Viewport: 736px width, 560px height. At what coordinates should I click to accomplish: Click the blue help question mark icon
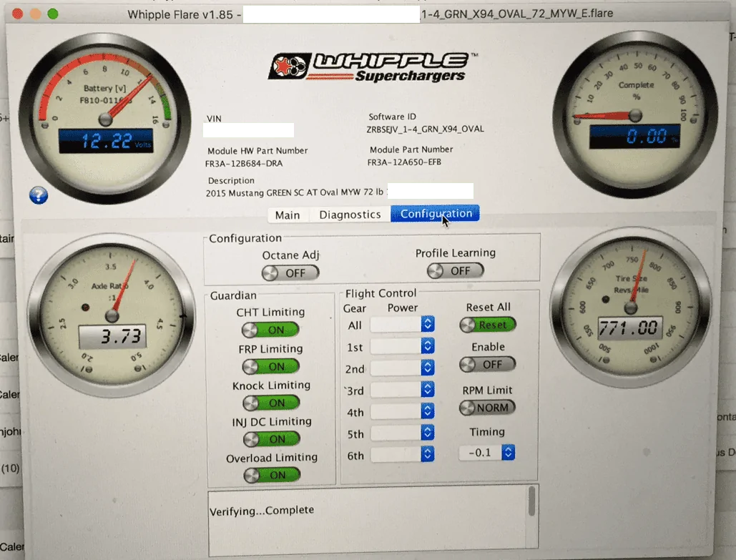coord(39,195)
